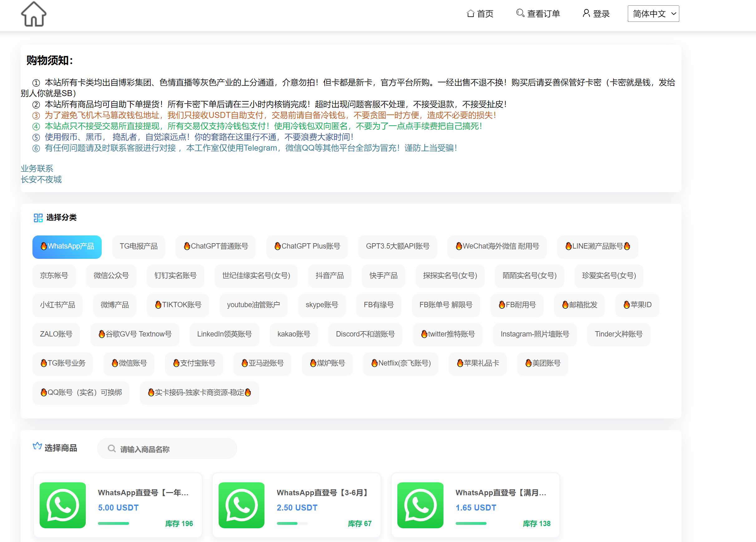
Task: Select the skype账号 category
Action: (x=322, y=305)
